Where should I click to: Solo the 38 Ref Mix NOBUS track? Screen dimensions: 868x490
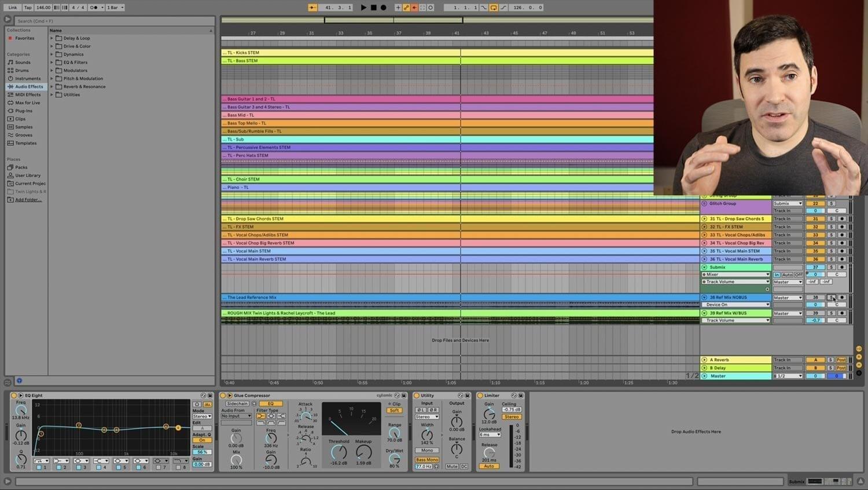pos(832,298)
